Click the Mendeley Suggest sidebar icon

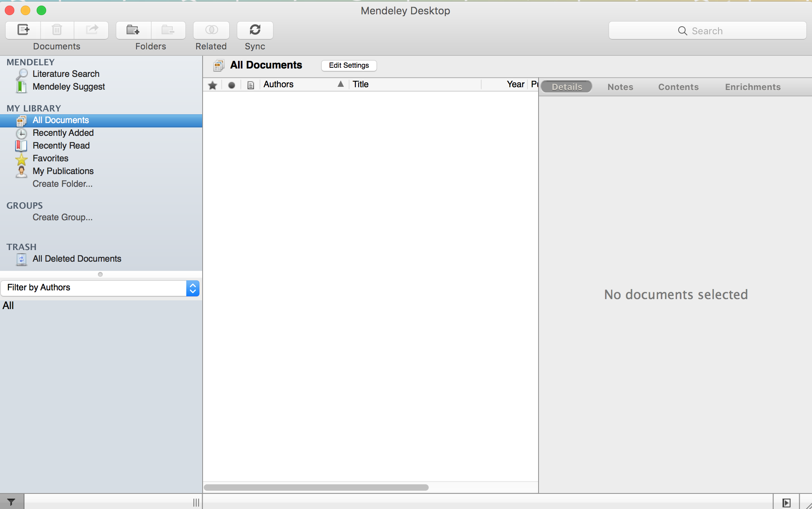tap(21, 87)
